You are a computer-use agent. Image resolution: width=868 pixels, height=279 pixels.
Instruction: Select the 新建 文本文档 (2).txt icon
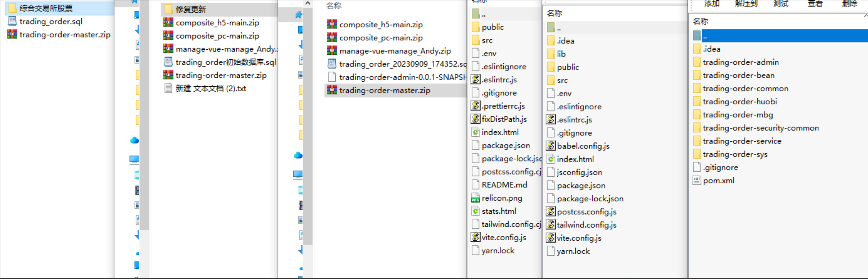(x=168, y=88)
